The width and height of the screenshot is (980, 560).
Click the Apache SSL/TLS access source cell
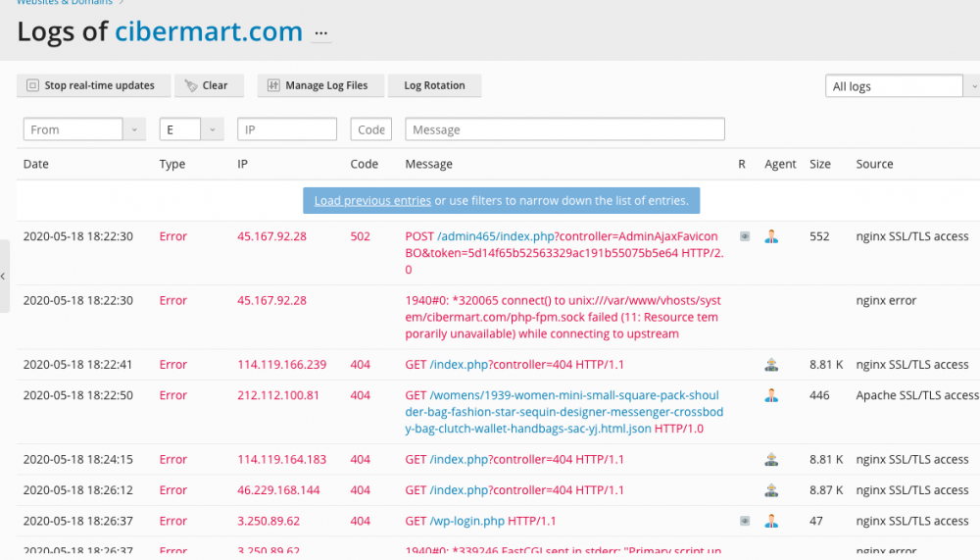tap(917, 395)
